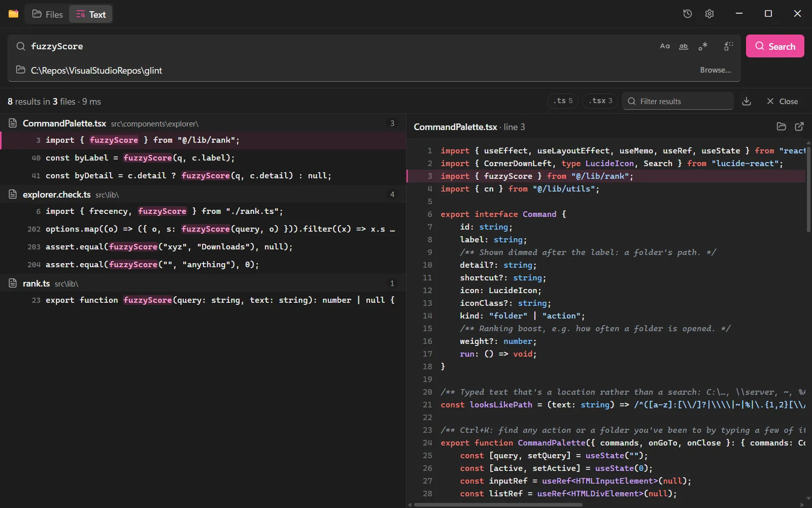Reveal the previewed file in folder icon

[782, 126]
